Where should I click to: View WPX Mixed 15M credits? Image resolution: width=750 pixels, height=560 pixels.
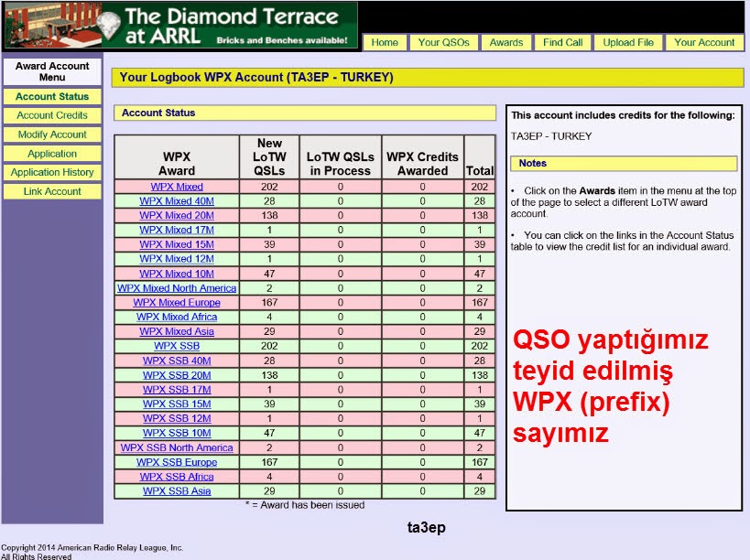(177, 244)
